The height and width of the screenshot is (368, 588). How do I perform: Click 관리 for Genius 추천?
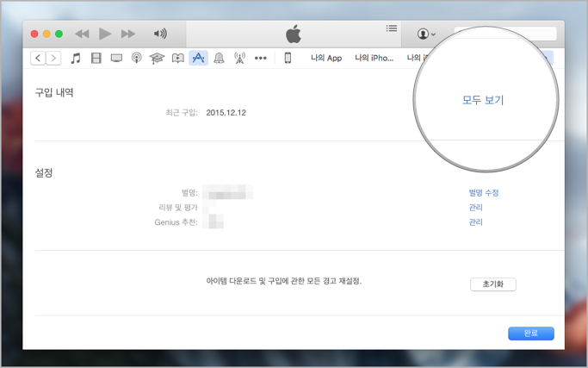475,222
